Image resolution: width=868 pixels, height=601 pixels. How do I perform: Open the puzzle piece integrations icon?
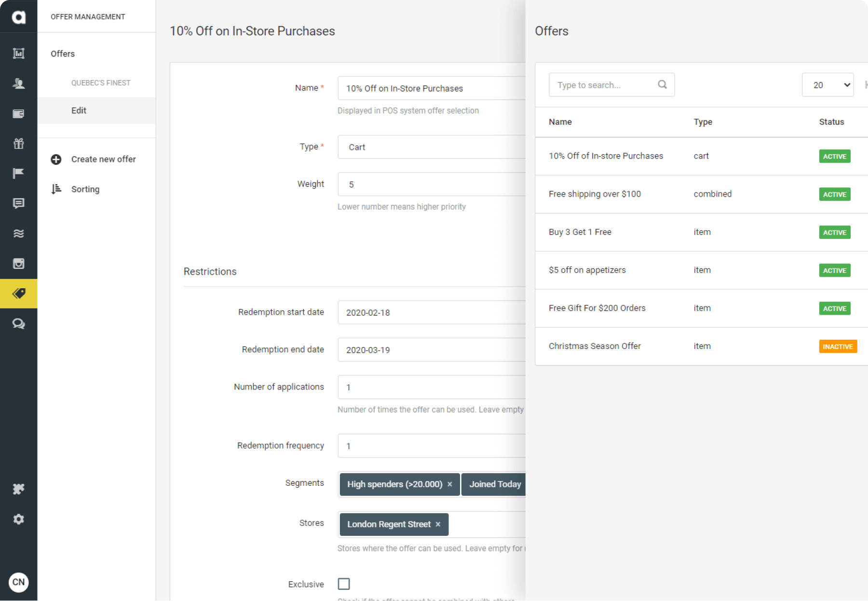click(x=18, y=489)
